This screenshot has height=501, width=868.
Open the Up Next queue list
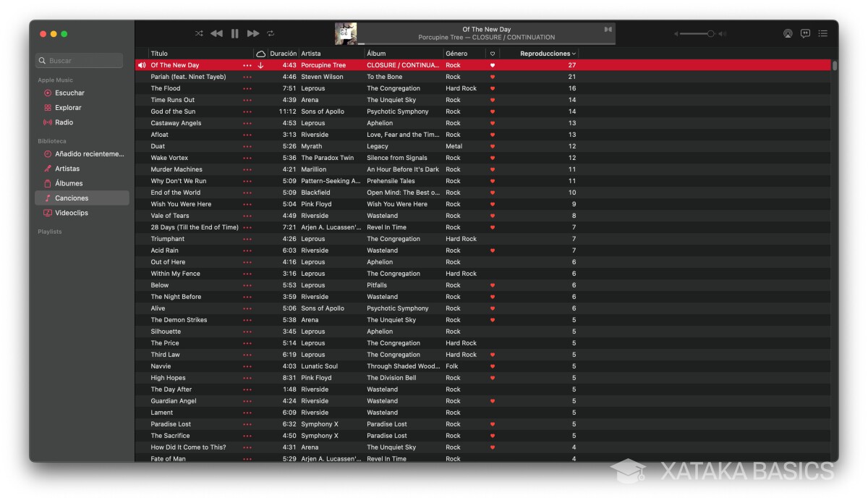(822, 33)
